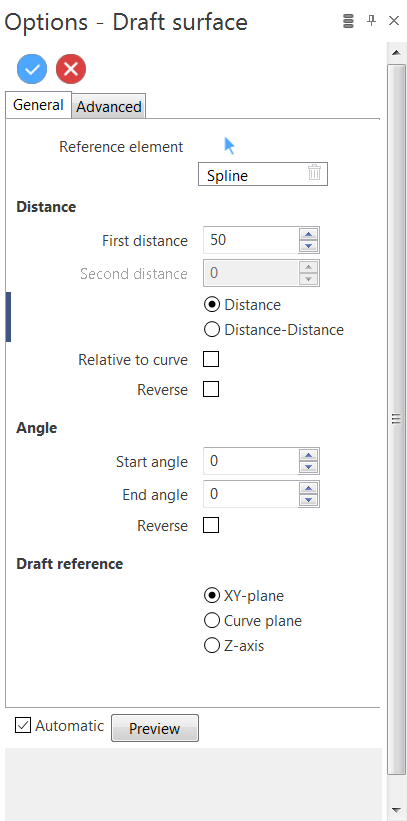
Task: Open the panel options stack icon
Action: 348,21
